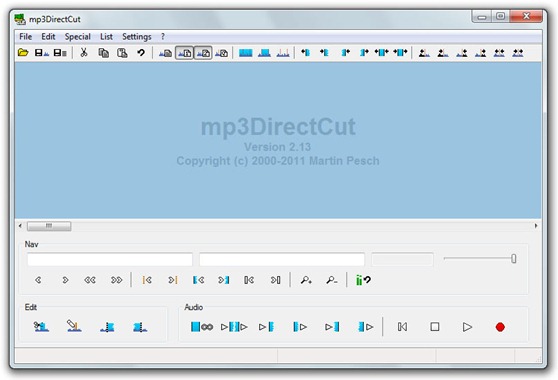
Task: Start recording with the red circle button
Action: pyautogui.click(x=500, y=327)
